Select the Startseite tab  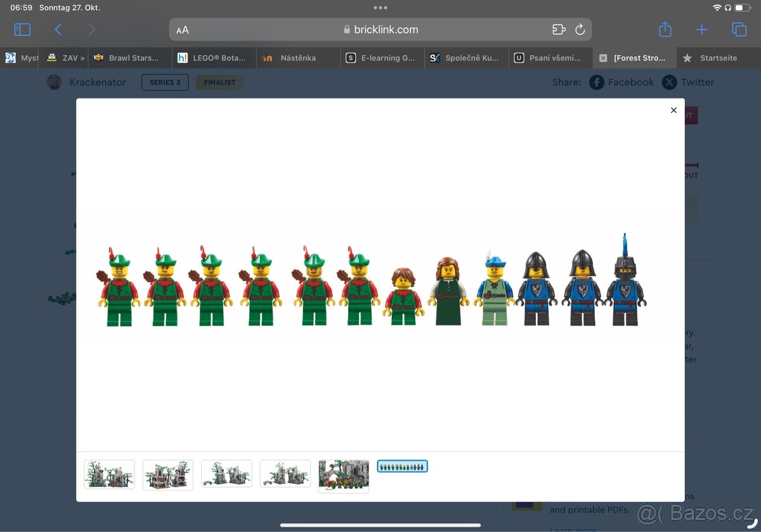click(718, 58)
